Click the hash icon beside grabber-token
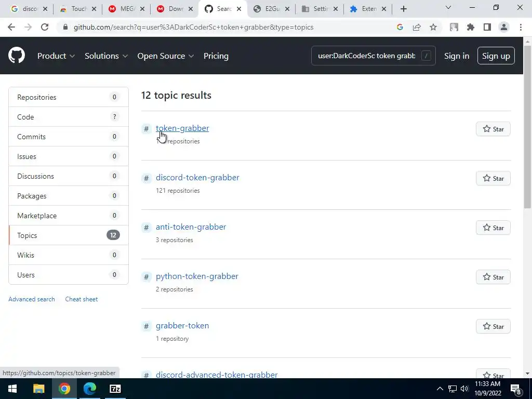This screenshot has height=399, width=532. (x=146, y=326)
